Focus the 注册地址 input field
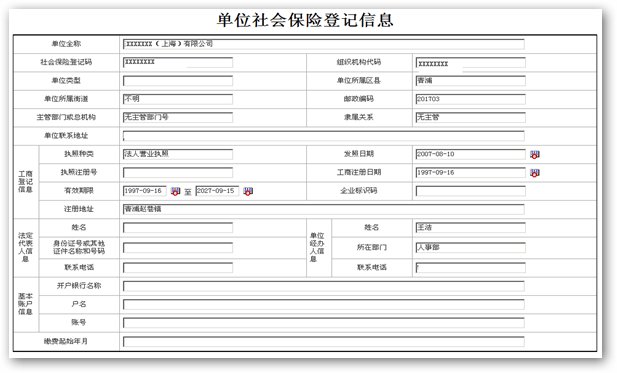Image resolution: width=617 pixels, height=373 pixels. (323, 209)
